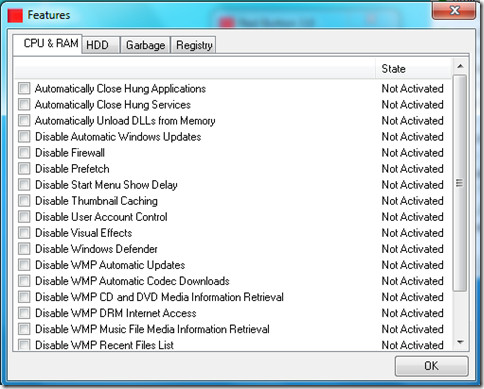Click 'Not Activated' state for Disable WMP DRM Internet Access
The width and height of the screenshot is (484, 389).
pos(412,313)
